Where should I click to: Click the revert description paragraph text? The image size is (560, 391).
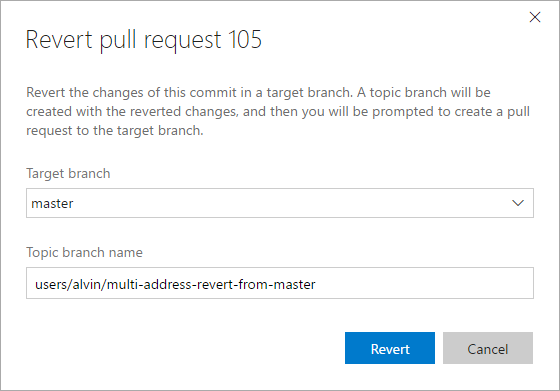click(278, 111)
